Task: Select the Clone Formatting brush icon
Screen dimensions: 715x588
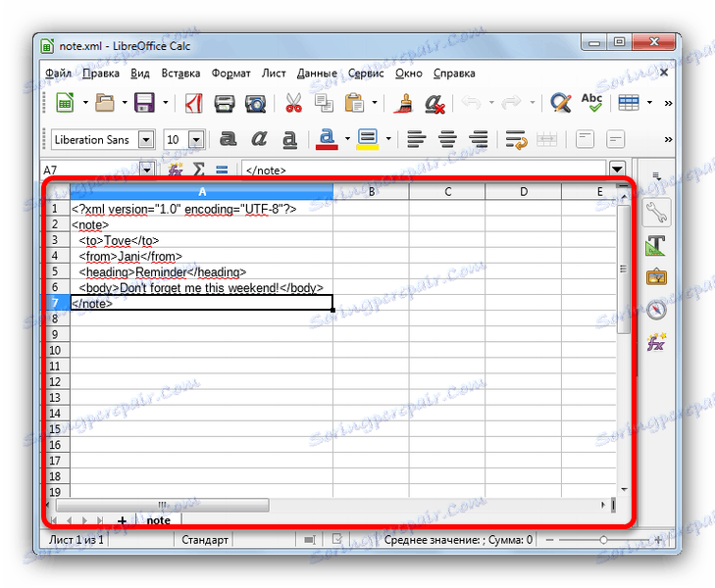Action: pyautogui.click(x=403, y=103)
